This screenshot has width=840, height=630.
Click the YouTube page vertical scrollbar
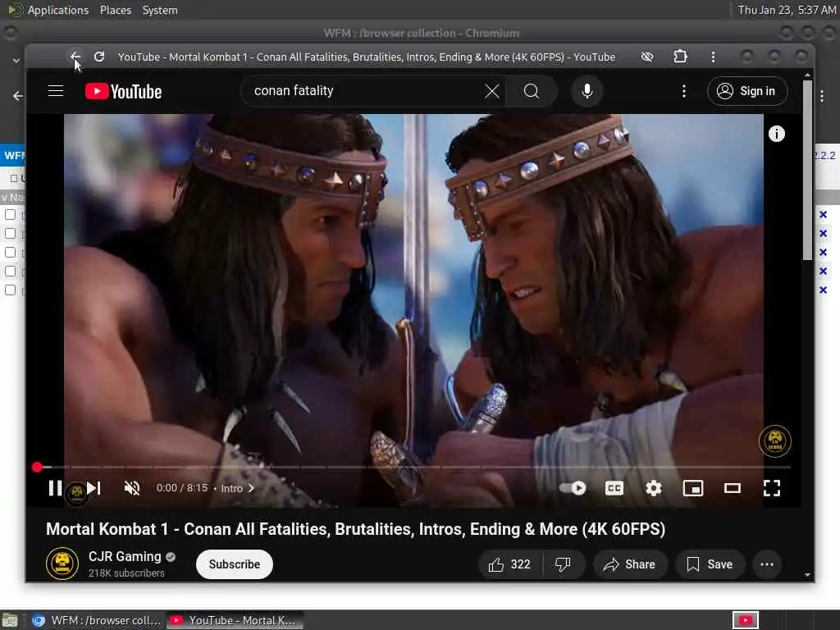pos(807,169)
